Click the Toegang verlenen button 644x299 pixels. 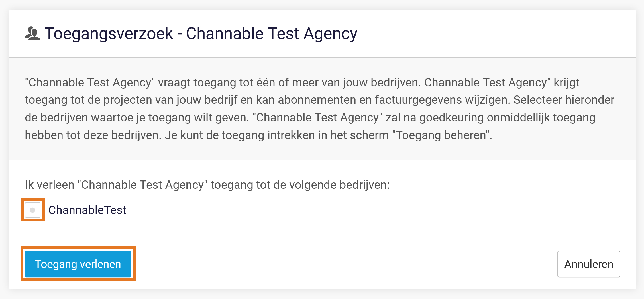point(78,264)
